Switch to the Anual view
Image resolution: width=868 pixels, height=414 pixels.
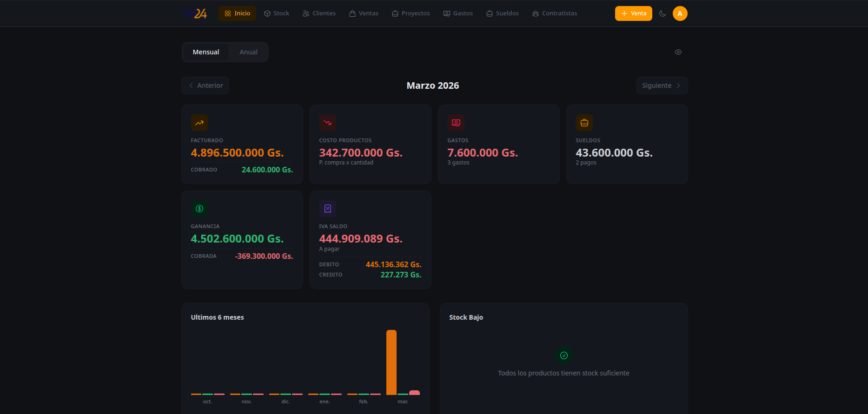(x=248, y=52)
